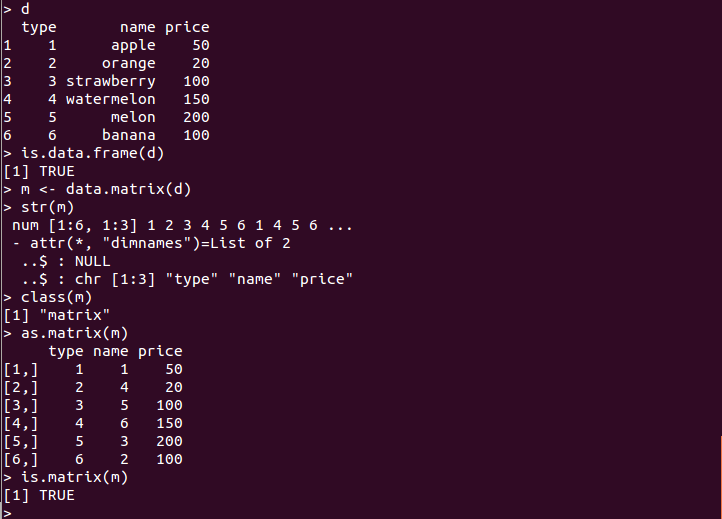Click the final TRUE output at the bottom
This screenshot has height=519, width=722.
(57, 495)
